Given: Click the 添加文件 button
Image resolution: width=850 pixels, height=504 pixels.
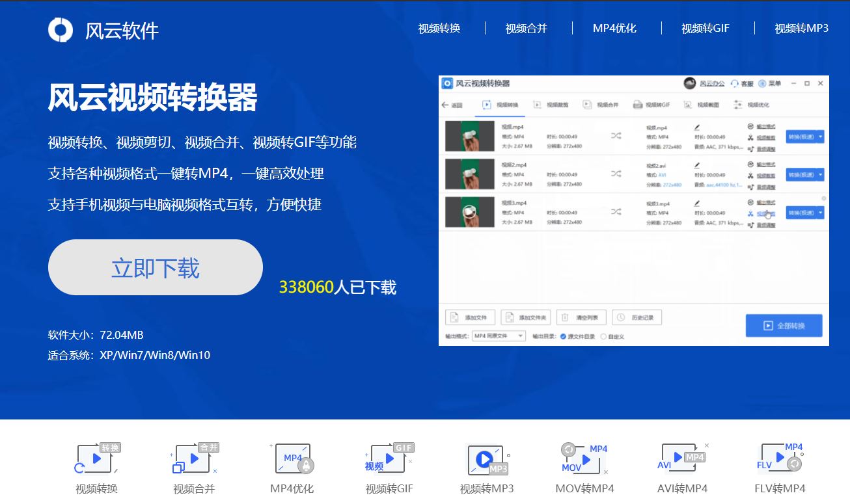Looking at the screenshot, I should click(470, 317).
